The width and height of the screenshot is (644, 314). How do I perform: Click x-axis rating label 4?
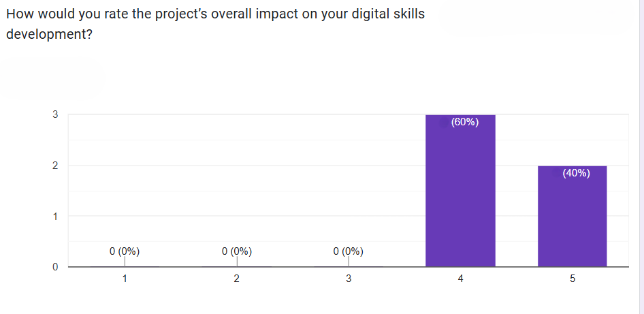pos(461,279)
